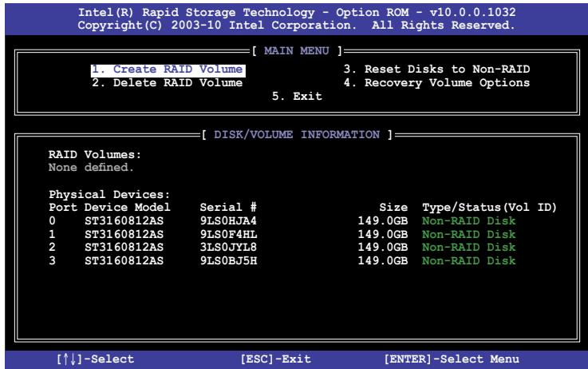
Task: Click ST3160812AS model on port 1 row
Action: pyautogui.click(x=124, y=235)
